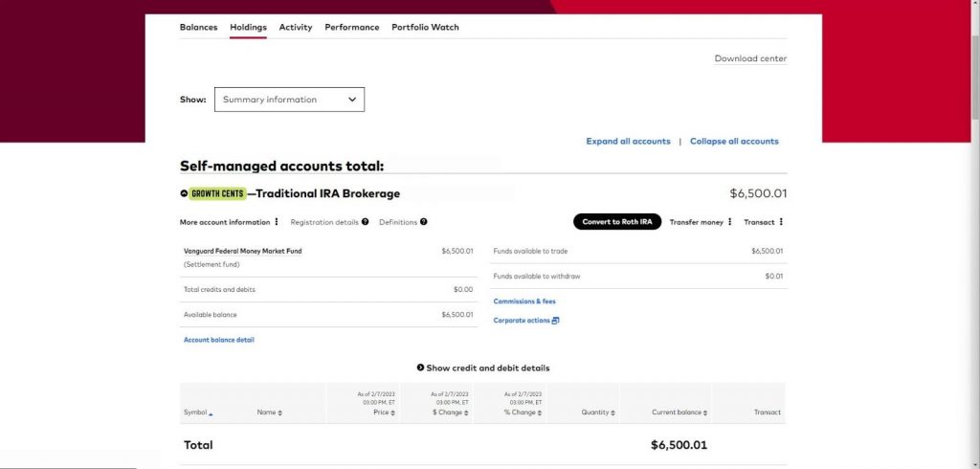
Task: Open the Show summary information dropdown
Action: tap(289, 100)
